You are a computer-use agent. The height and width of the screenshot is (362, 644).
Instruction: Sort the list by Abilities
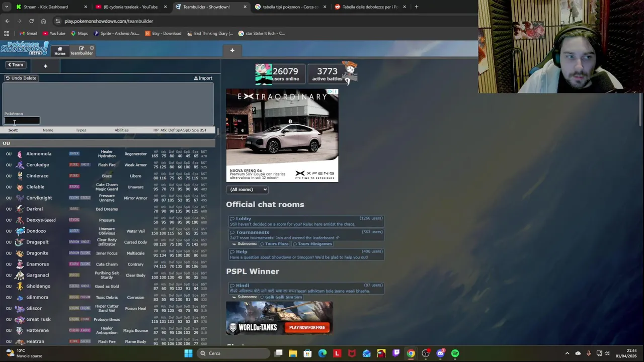121,130
